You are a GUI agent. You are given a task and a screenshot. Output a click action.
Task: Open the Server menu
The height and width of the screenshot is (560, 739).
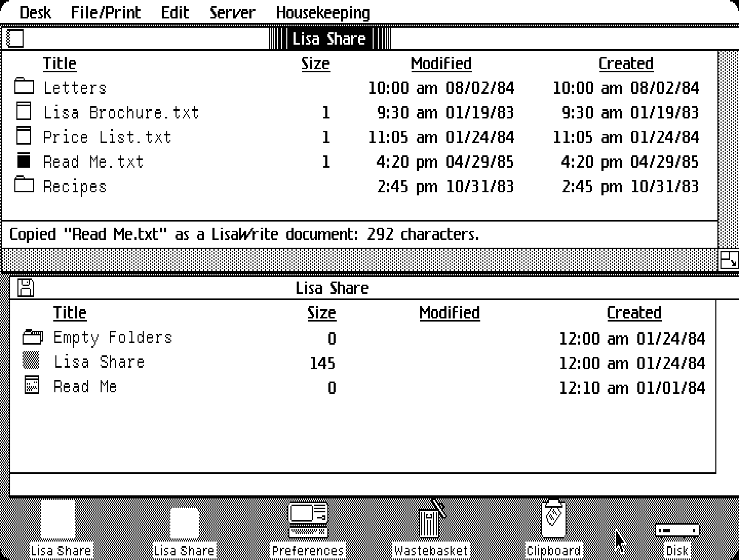pos(232,12)
